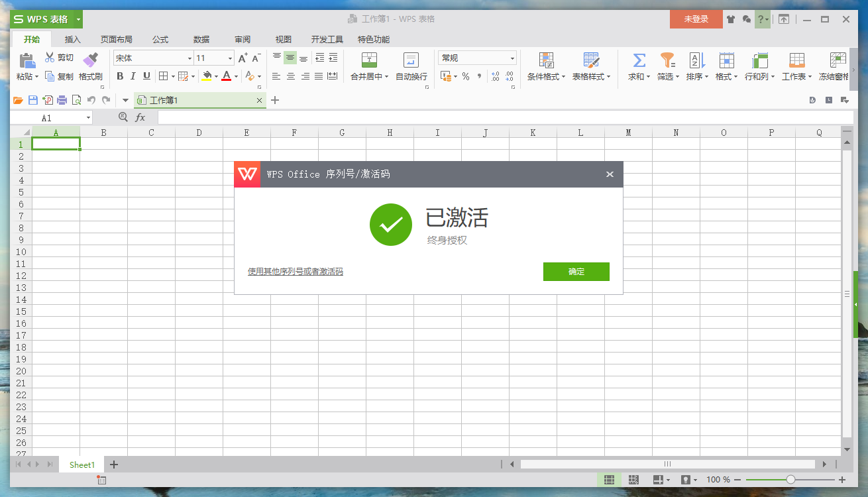The width and height of the screenshot is (868, 497).
Task: Open a new document tab with plus
Action: [276, 100]
